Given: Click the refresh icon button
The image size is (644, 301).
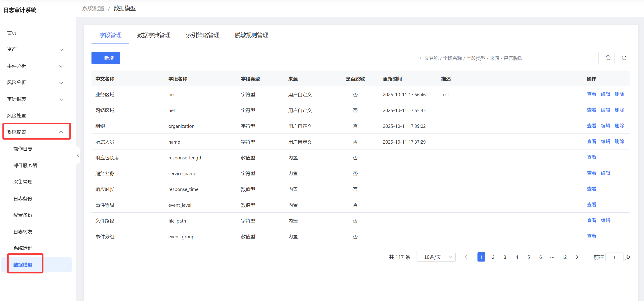Looking at the screenshot, I should [623, 58].
